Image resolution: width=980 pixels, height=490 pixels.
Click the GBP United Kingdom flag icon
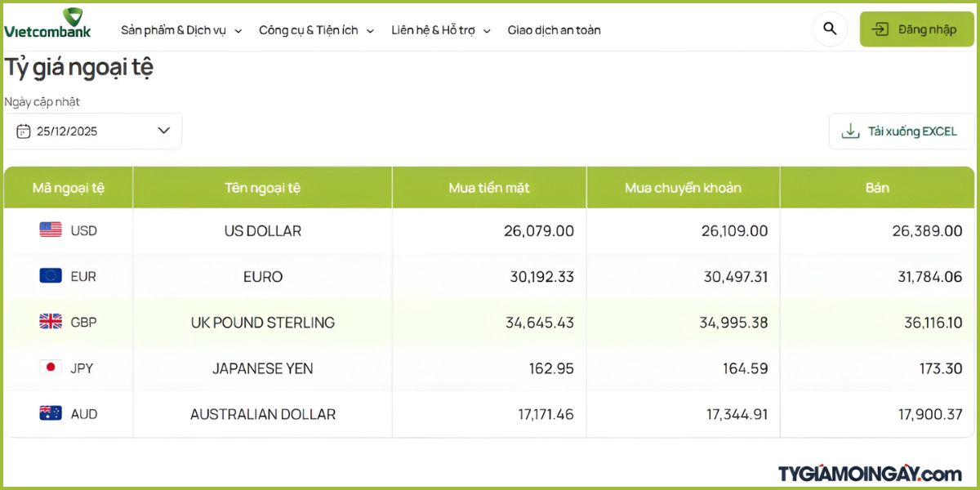pyautogui.click(x=51, y=322)
